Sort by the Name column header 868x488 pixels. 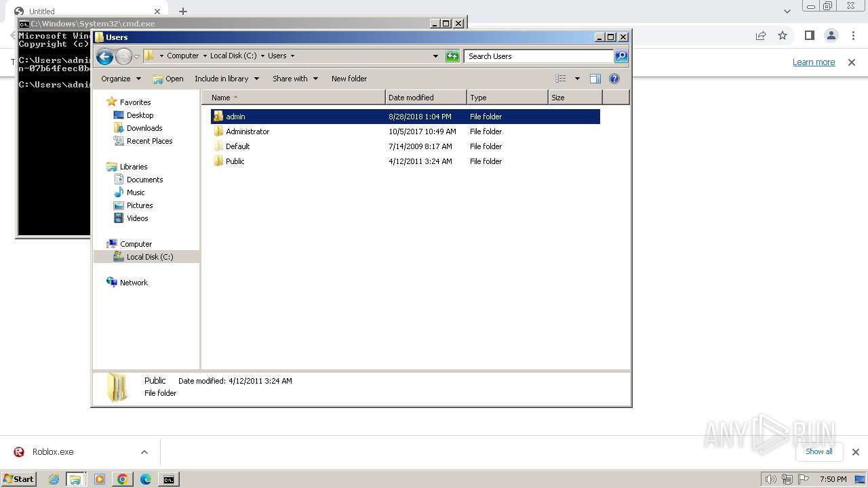click(293, 98)
